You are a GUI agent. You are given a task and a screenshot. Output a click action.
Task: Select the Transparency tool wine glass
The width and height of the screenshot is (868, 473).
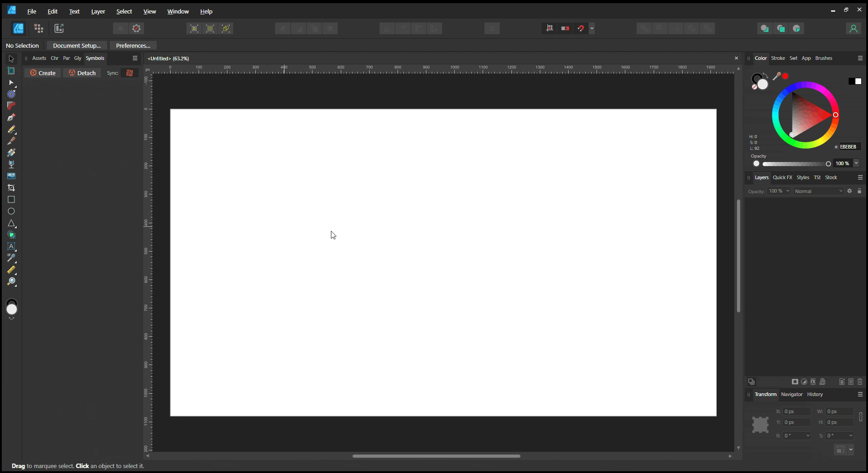[11, 164]
